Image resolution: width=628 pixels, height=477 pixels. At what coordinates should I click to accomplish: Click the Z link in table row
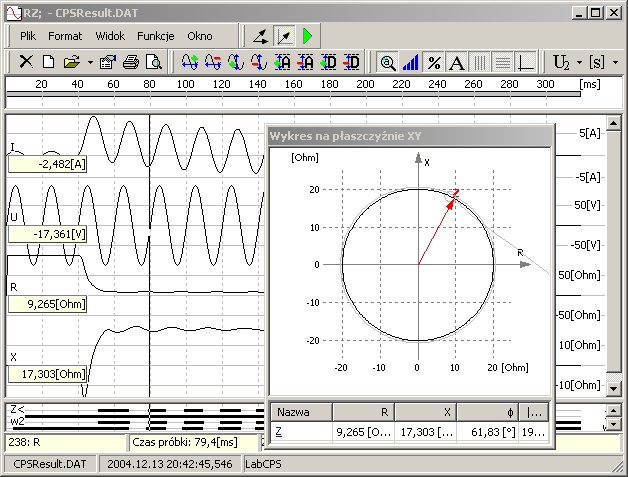(279, 432)
